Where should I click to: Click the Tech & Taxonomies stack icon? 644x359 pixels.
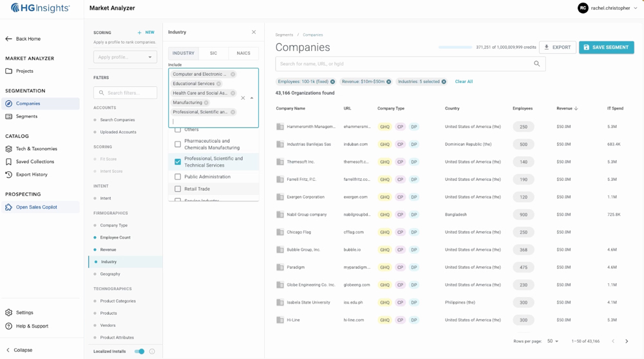click(8, 149)
